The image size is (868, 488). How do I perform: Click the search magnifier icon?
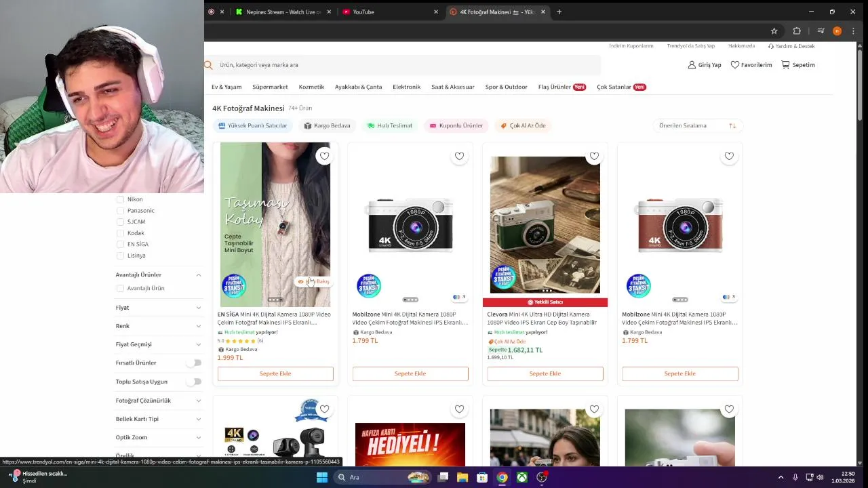(209, 65)
